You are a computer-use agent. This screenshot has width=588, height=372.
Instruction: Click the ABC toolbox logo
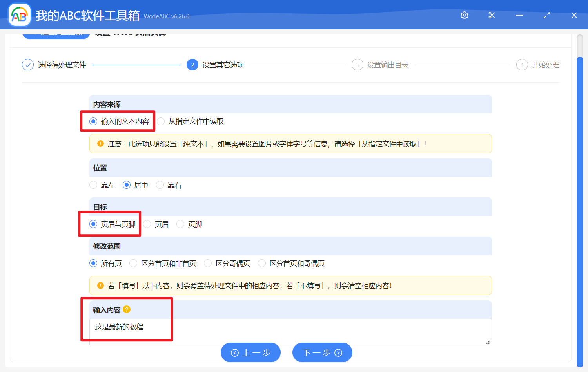click(x=19, y=14)
